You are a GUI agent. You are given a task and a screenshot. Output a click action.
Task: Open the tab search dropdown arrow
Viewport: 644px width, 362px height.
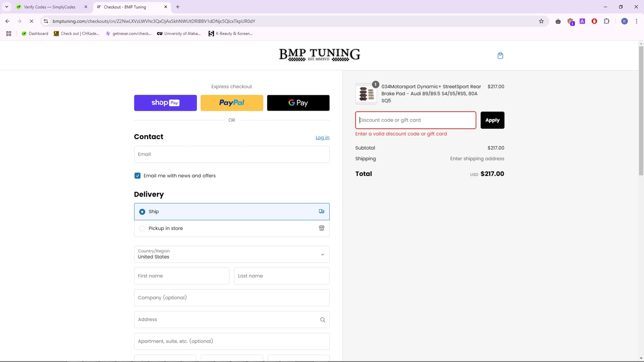(x=6, y=7)
